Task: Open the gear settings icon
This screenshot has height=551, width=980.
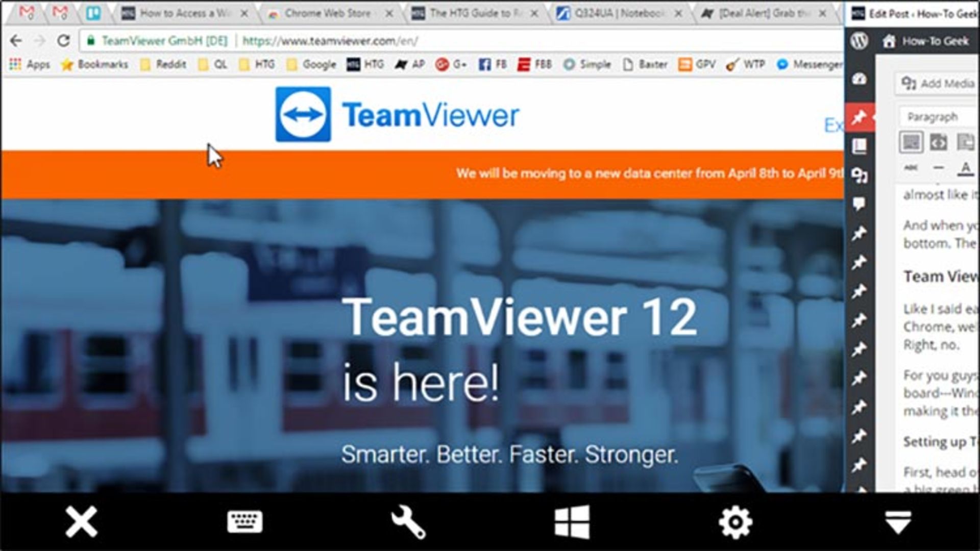Action: coord(735,521)
